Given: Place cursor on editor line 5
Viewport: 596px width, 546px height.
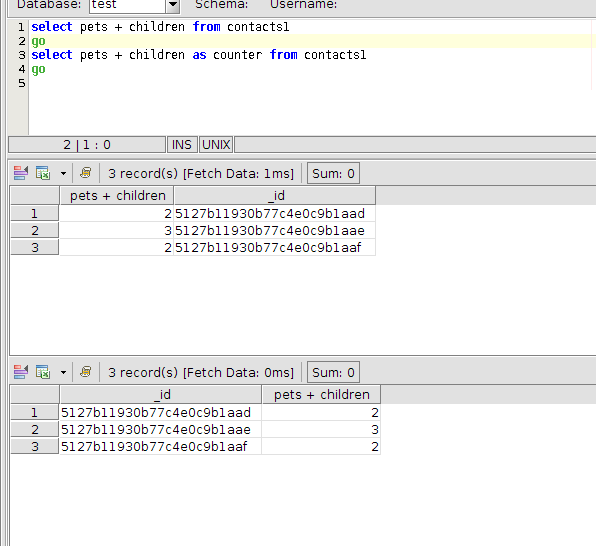Looking at the screenshot, I should pos(310,83).
